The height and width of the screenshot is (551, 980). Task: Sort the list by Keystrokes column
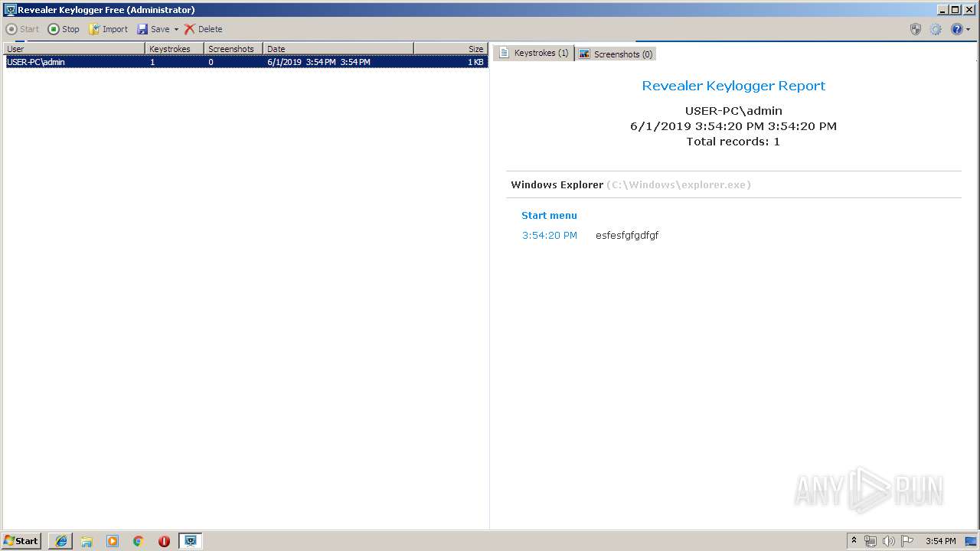coord(175,48)
